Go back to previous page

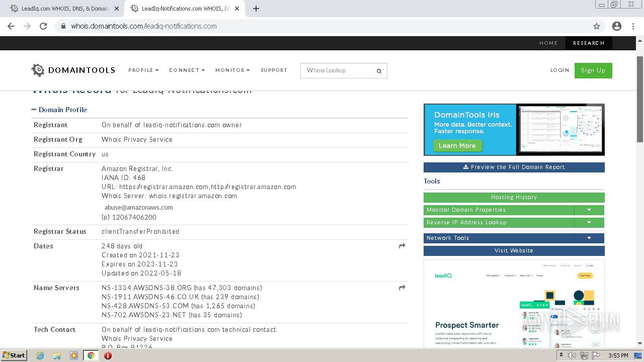(x=11, y=26)
